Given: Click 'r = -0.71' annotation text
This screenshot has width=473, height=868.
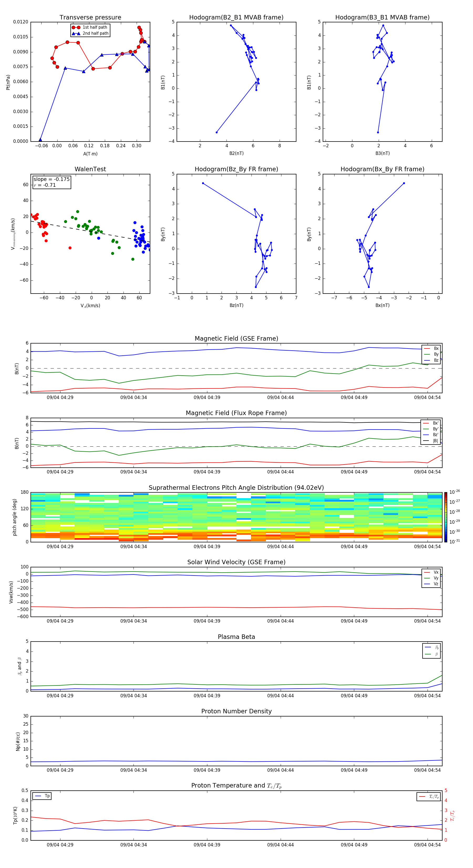Looking at the screenshot, I should pos(45,185).
